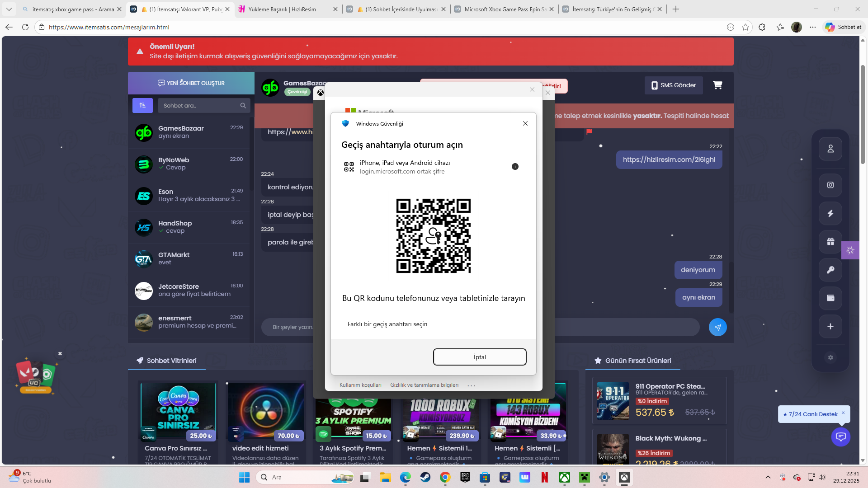Click the gift box icon in sidebar

pos(830,241)
